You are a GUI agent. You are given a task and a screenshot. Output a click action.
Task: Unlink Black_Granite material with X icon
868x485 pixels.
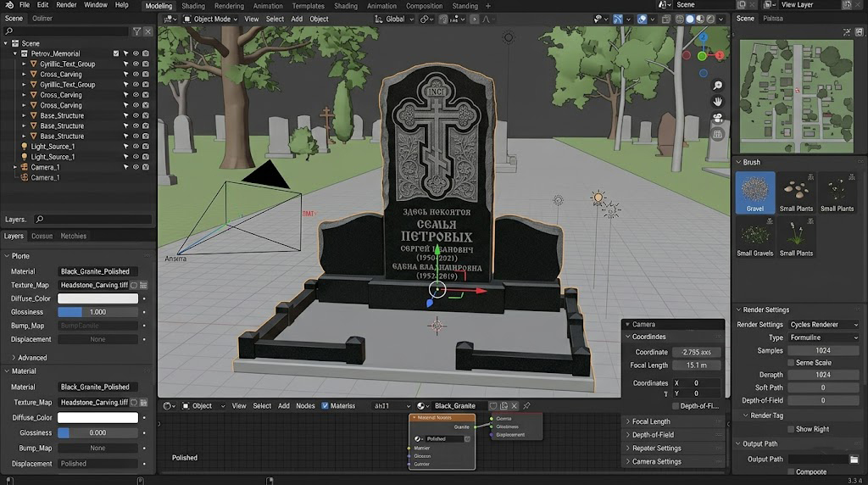point(515,406)
